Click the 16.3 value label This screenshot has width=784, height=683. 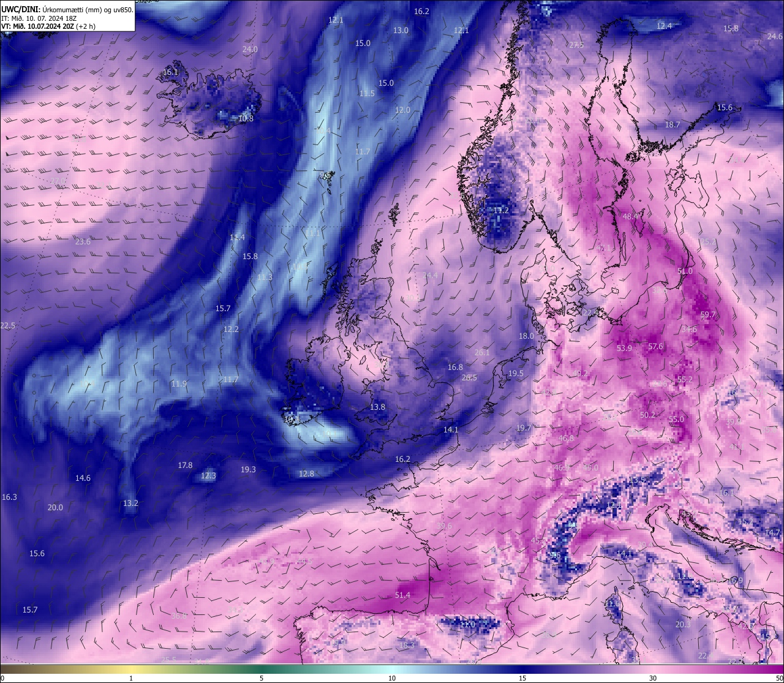pyautogui.click(x=9, y=497)
